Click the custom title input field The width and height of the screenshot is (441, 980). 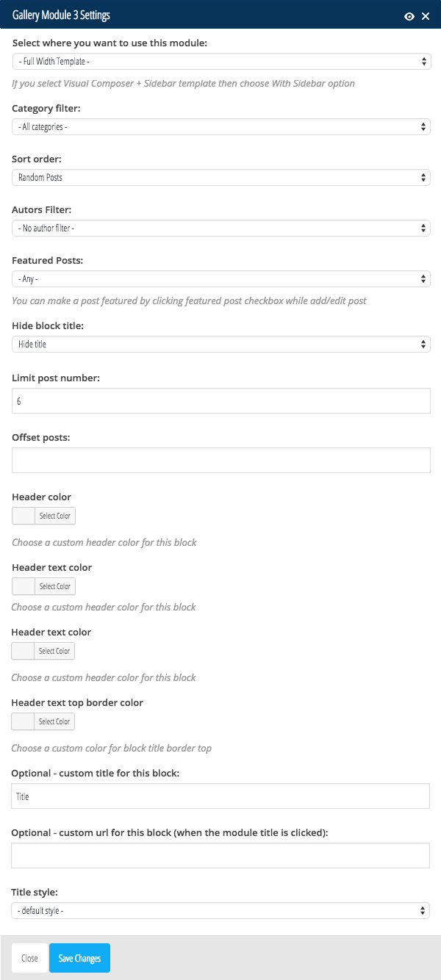(220, 796)
